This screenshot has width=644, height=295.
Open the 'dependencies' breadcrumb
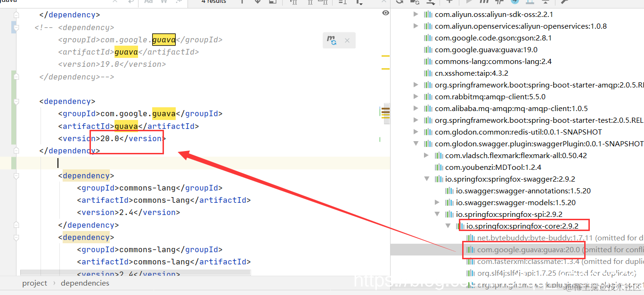[85, 283]
